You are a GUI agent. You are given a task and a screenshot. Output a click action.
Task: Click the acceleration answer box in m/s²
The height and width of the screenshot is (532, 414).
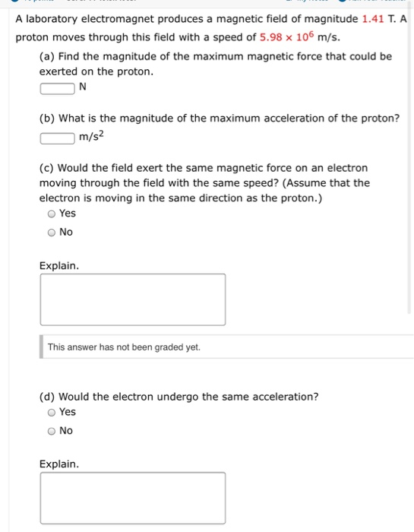pos(57,138)
